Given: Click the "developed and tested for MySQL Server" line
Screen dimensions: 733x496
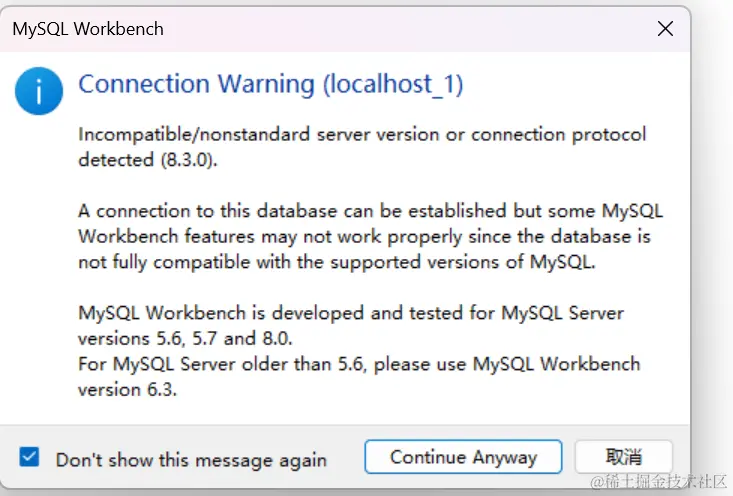Looking at the screenshot, I should pos(350,313).
